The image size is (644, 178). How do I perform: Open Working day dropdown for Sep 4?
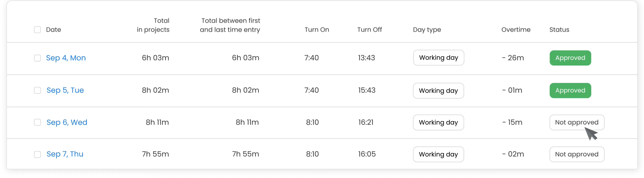pos(439,58)
